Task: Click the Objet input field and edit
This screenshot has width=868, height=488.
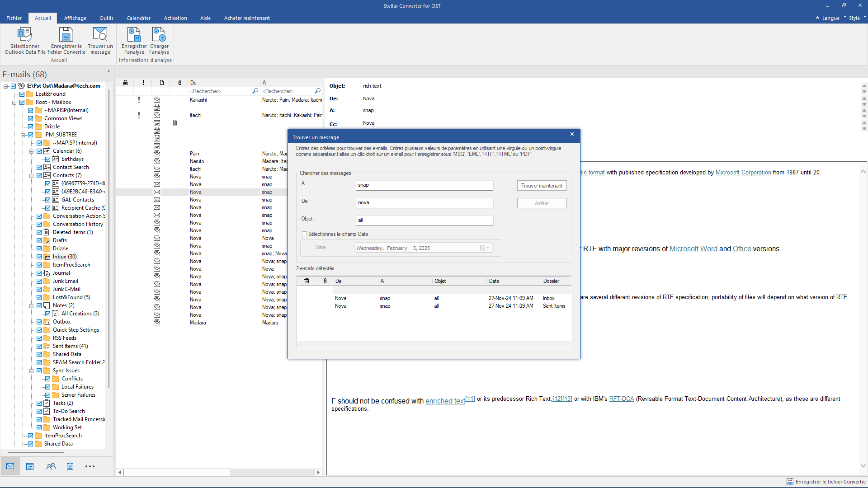Action: pyautogui.click(x=425, y=219)
